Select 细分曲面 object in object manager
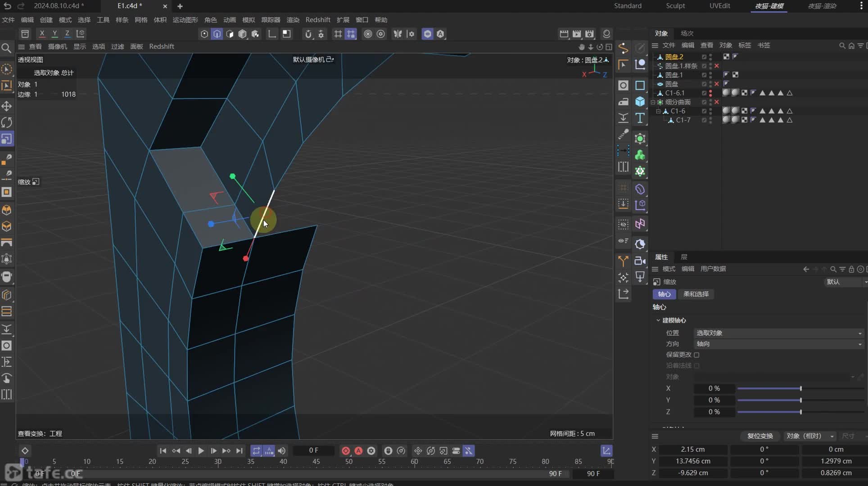868x486 pixels. tap(678, 102)
